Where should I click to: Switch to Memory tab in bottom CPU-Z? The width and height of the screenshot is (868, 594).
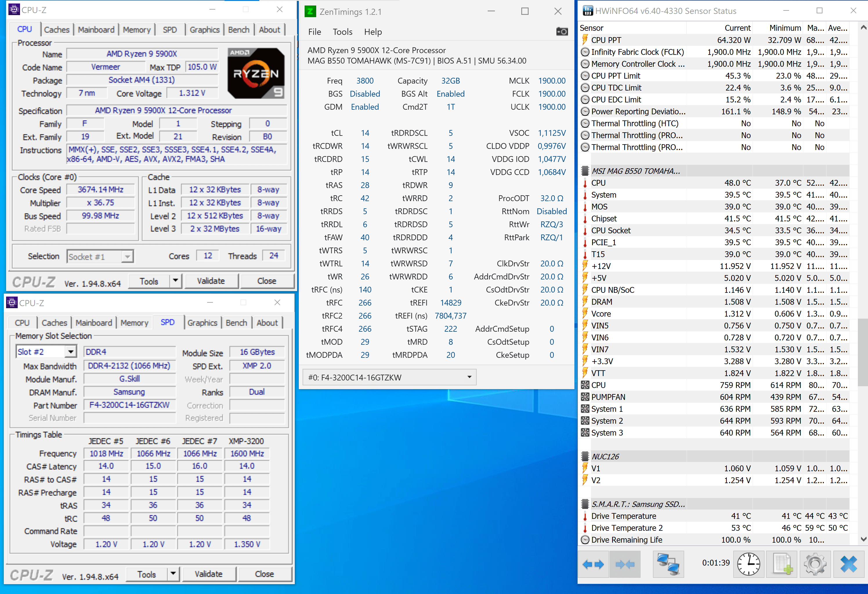[x=134, y=323]
